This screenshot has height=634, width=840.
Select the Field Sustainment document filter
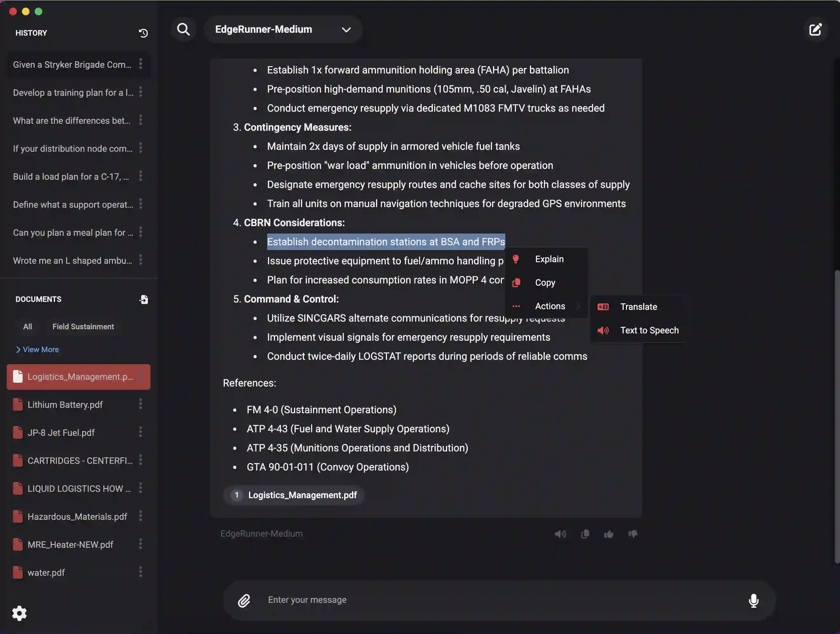click(83, 326)
